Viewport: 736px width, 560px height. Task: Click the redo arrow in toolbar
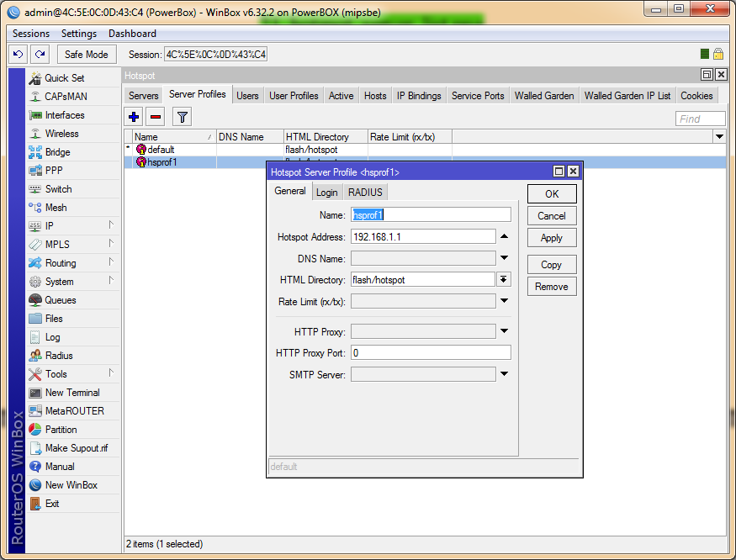click(40, 55)
